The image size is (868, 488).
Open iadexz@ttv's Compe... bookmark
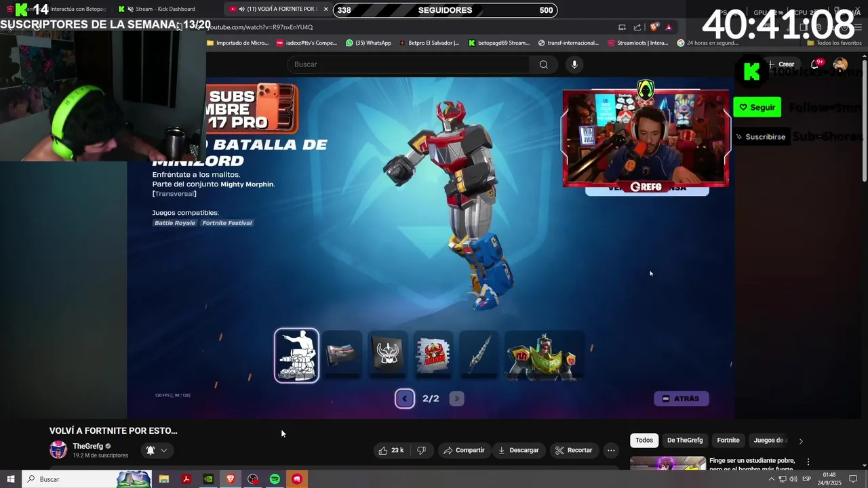(307, 43)
